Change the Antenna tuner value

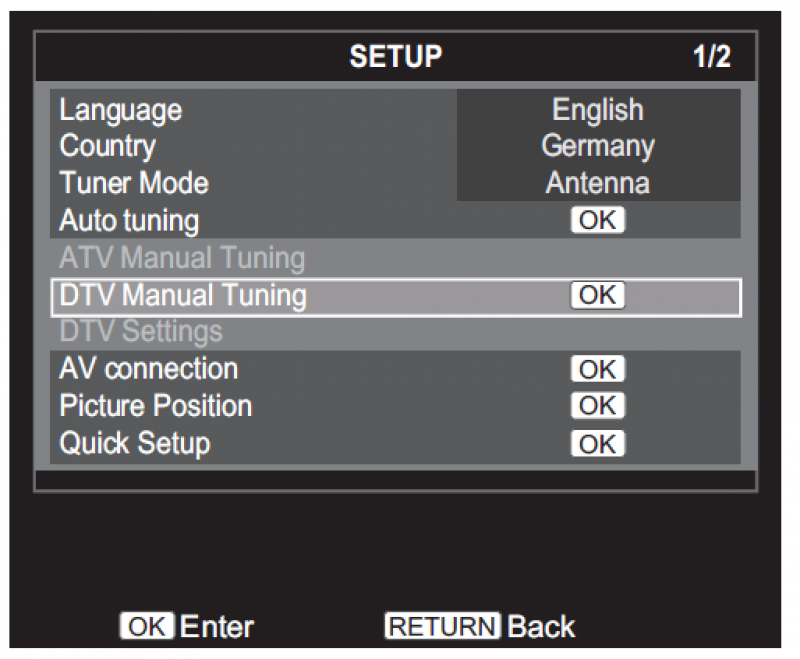click(x=598, y=183)
